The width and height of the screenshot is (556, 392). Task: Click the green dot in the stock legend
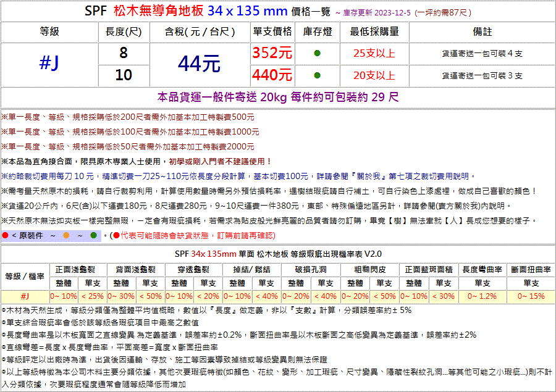[x=94, y=235]
